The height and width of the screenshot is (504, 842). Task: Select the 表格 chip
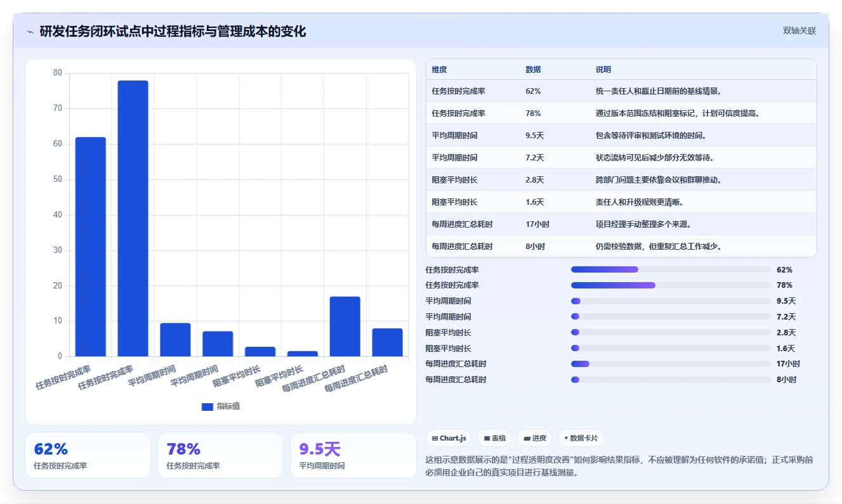(495, 438)
